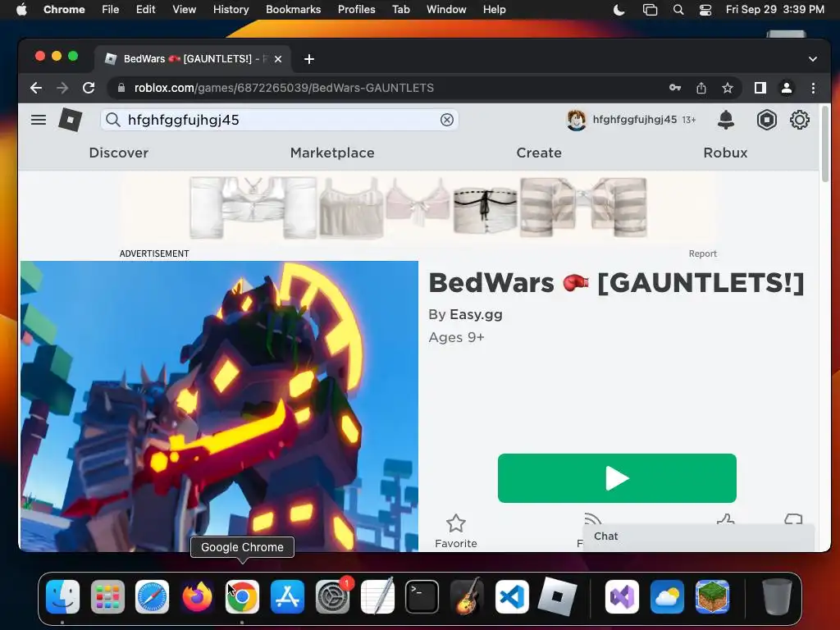840x630 pixels.
Task: Open the Chrome menu in the menu bar
Action: click(x=64, y=9)
